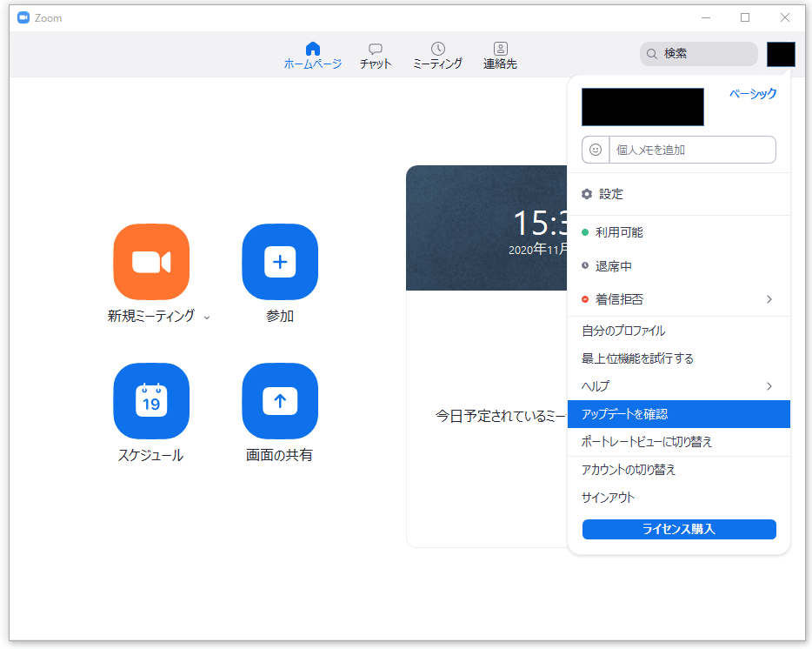This screenshot has width=812, height=649.
Task: Click the 検索 search field
Action: click(699, 54)
